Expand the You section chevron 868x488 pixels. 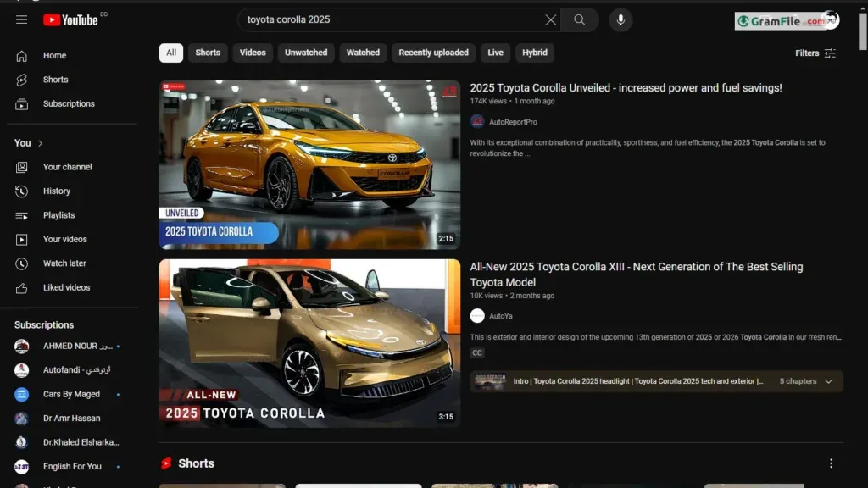[x=41, y=143]
